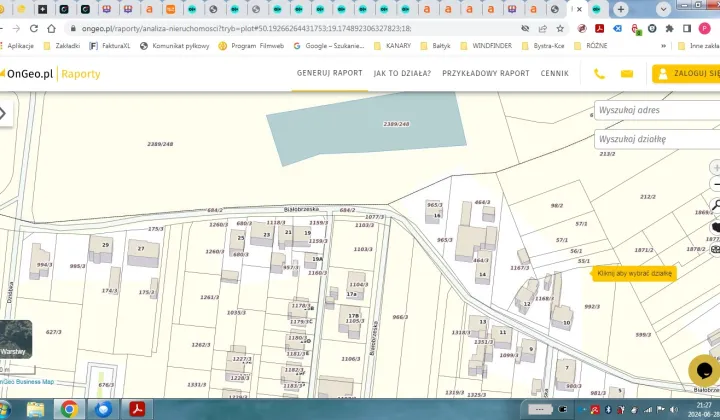Expand the left side panel chevron
This screenshot has height=420, width=720.
point(3,113)
